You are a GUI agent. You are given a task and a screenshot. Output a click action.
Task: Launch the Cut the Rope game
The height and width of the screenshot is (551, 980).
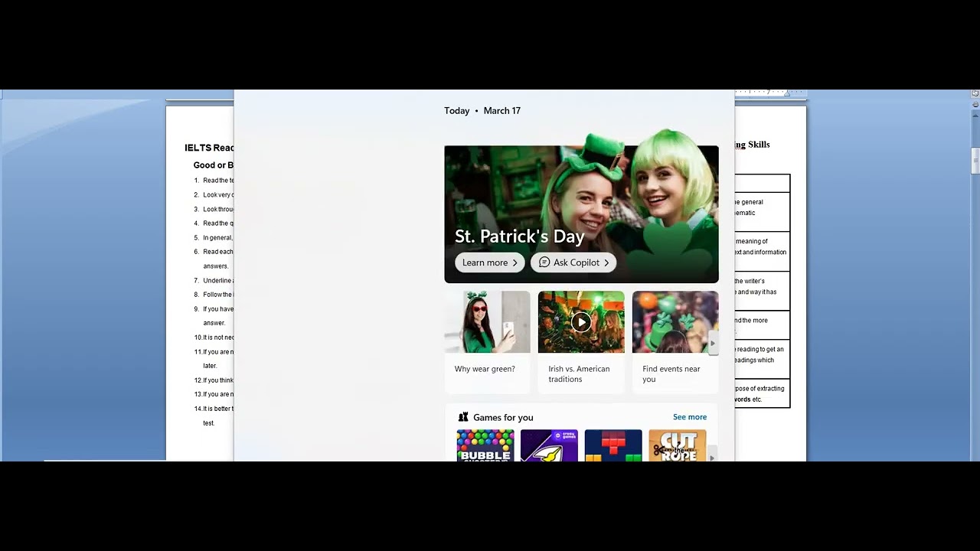pyautogui.click(x=678, y=445)
